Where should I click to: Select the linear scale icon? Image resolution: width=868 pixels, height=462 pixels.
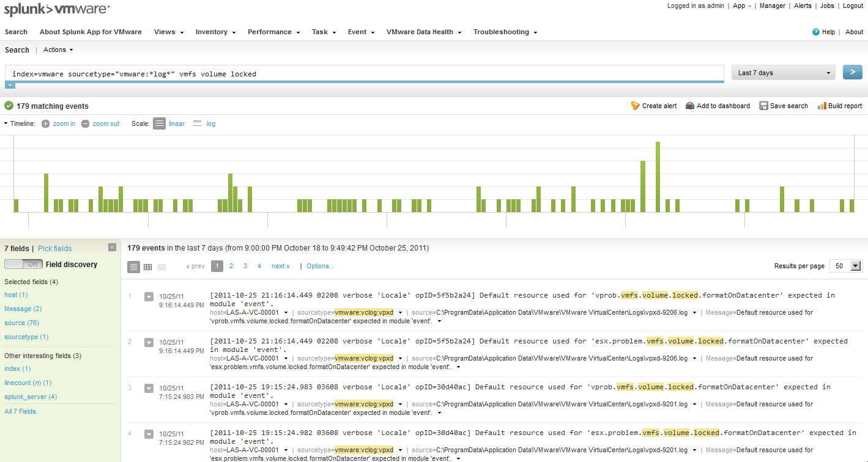click(159, 123)
